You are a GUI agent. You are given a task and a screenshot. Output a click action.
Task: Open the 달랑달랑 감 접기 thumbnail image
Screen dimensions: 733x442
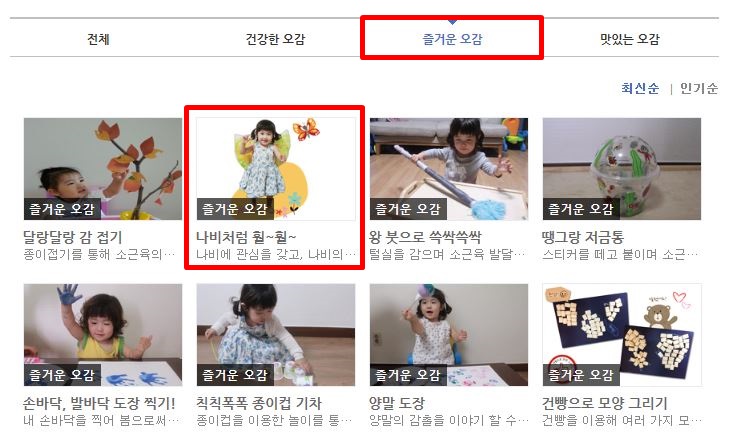(103, 169)
